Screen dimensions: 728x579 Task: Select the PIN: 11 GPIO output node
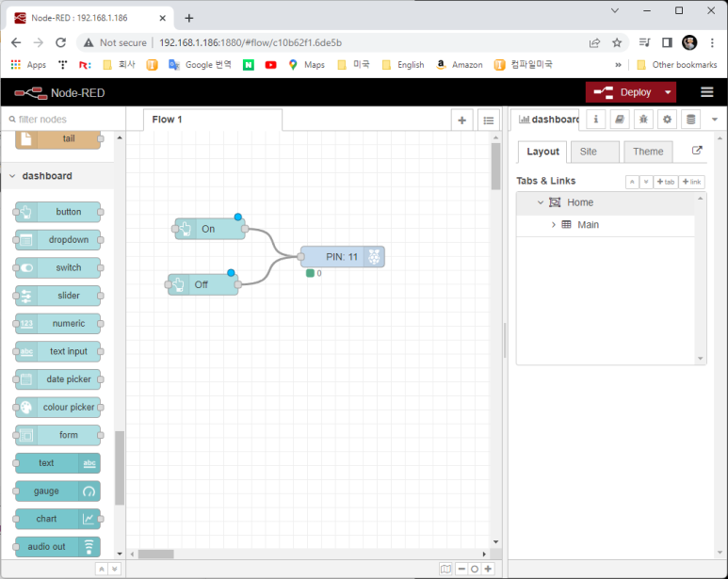[x=342, y=257]
